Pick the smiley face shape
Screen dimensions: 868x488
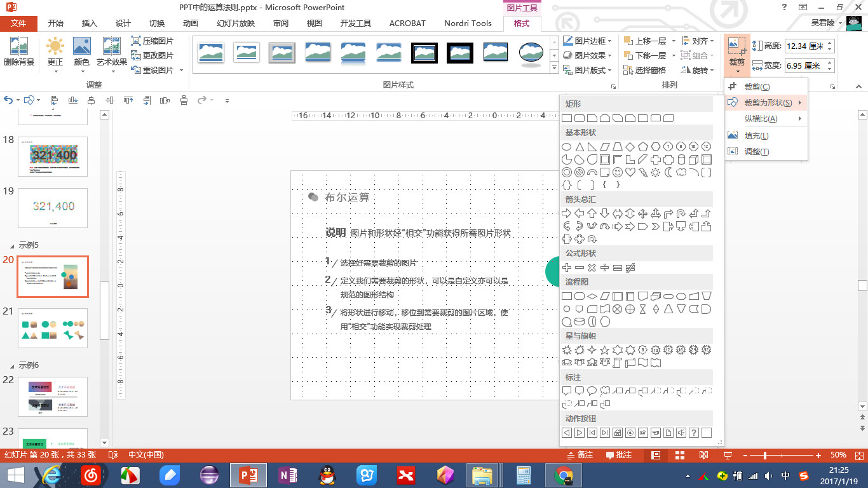[617, 172]
